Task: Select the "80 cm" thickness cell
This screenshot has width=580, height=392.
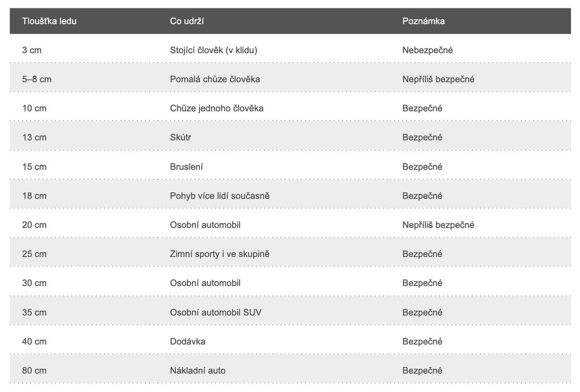Action: 34,370
